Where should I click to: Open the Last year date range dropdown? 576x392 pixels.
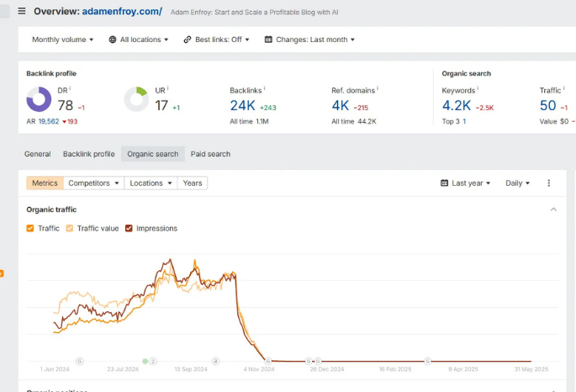[x=466, y=183]
